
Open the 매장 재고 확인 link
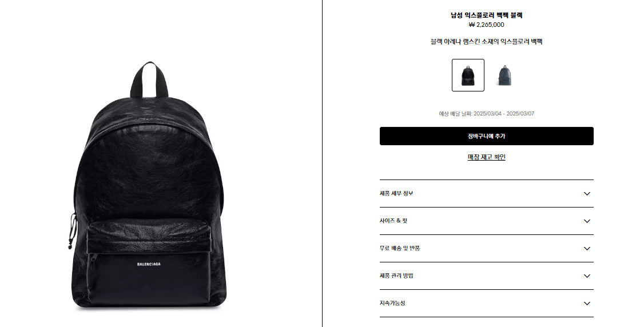click(x=486, y=157)
